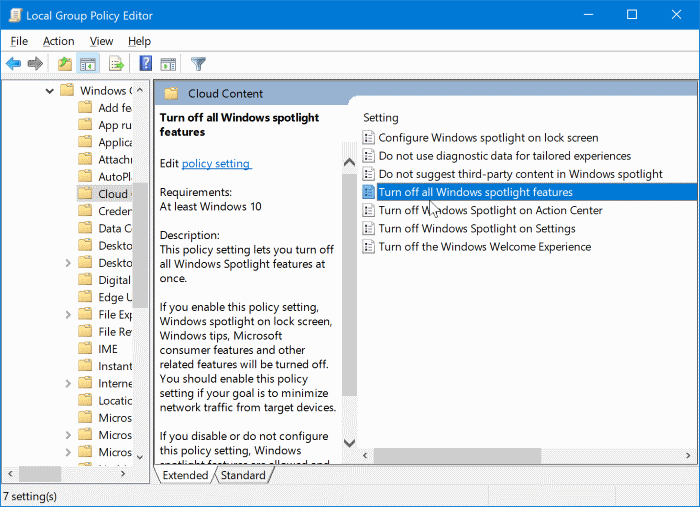This screenshot has height=507, width=700.
Task: Switch to the Standard tab
Action: point(243,475)
